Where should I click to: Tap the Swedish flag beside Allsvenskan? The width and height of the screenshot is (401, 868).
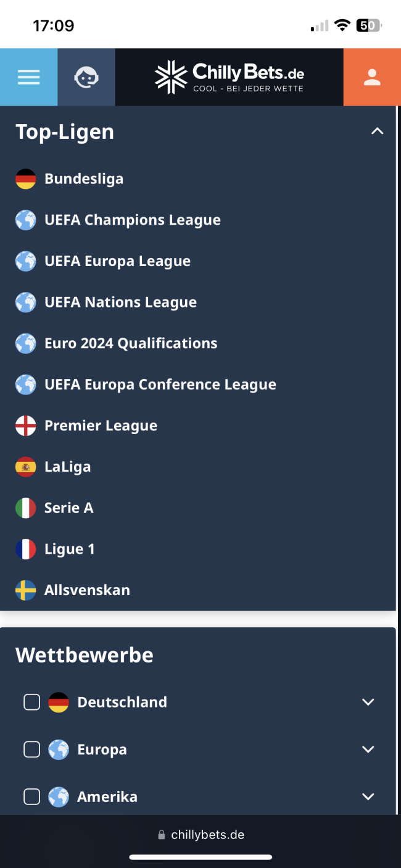click(26, 590)
